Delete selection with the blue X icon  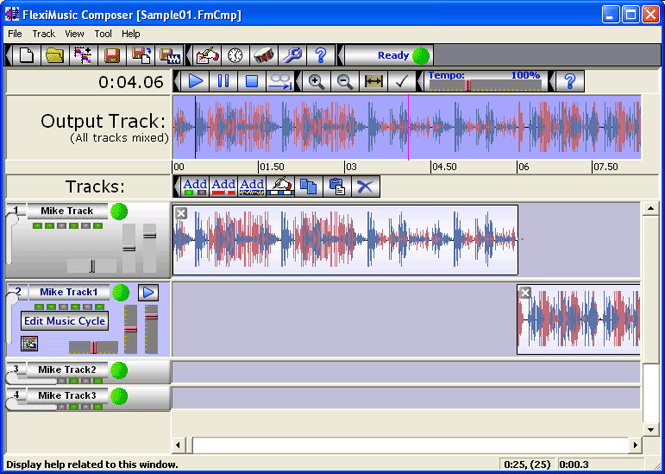point(366,186)
